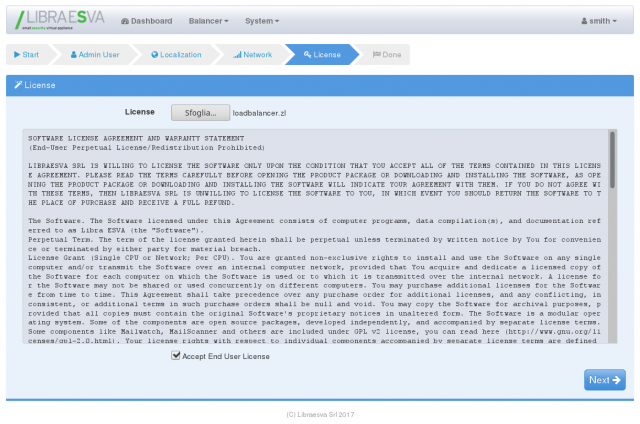The image size is (640, 424).
Task: Click the play icon on Start step
Action: pyautogui.click(x=15, y=55)
